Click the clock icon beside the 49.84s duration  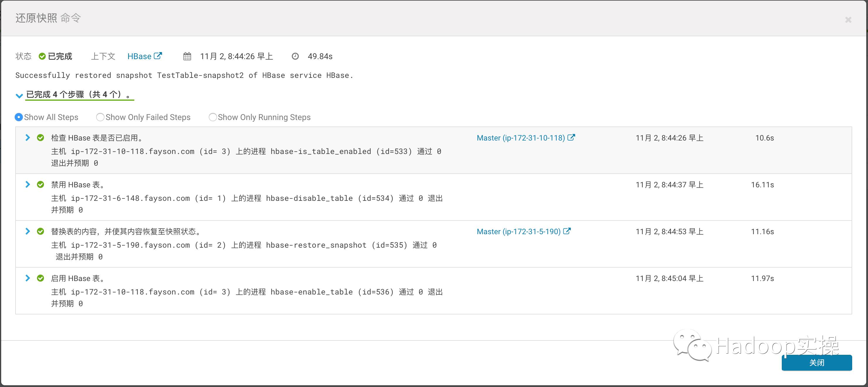click(x=295, y=56)
